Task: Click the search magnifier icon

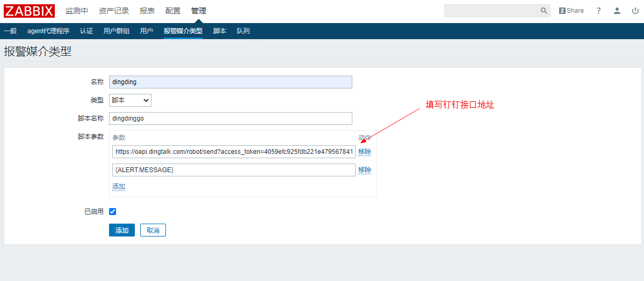Action: (544, 11)
